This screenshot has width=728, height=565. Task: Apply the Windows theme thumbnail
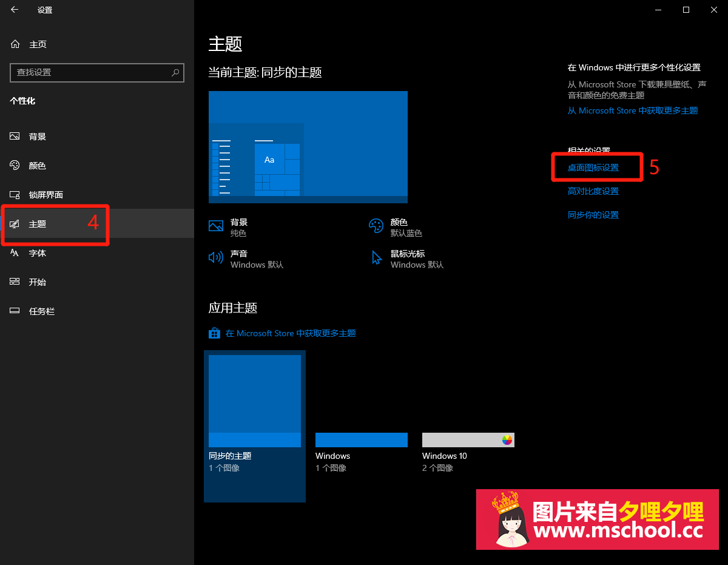tap(362, 440)
